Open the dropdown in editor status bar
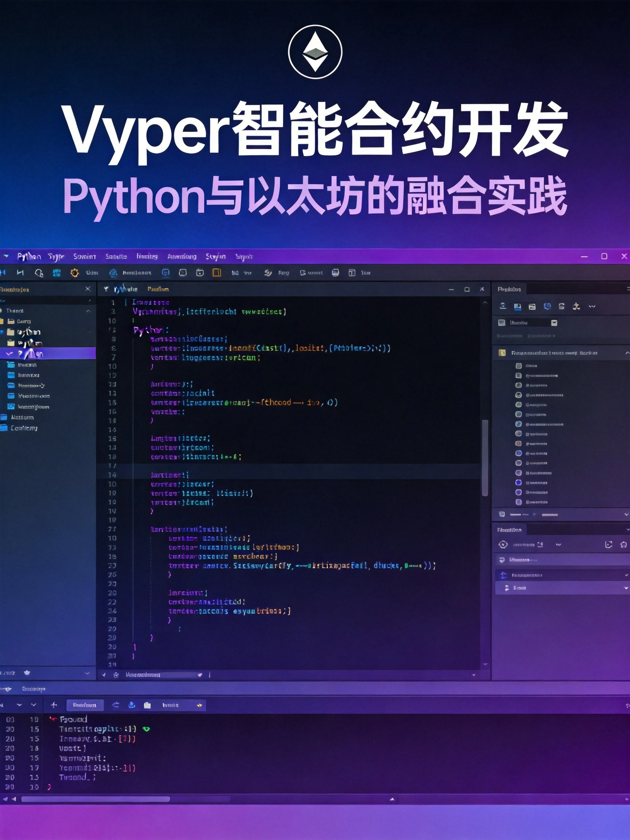 click(200, 675)
